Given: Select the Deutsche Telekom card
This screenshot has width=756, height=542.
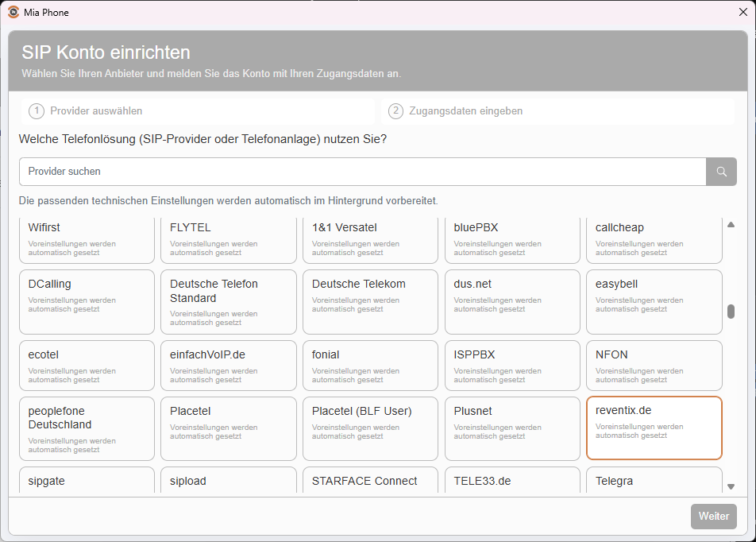Looking at the screenshot, I should pos(370,302).
